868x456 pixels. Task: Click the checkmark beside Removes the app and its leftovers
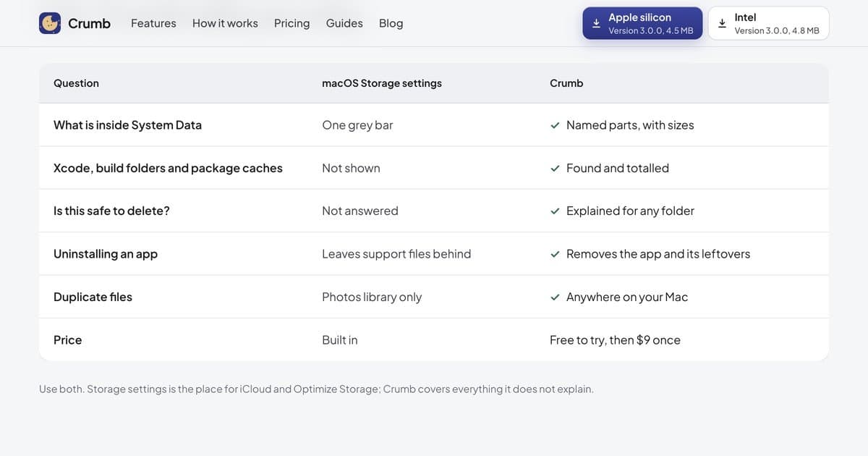(555, 254)
